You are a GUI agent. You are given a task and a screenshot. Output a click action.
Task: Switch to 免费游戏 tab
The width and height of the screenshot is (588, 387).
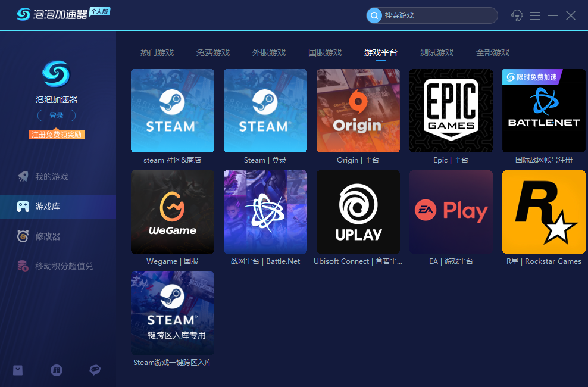coord(213,52)
